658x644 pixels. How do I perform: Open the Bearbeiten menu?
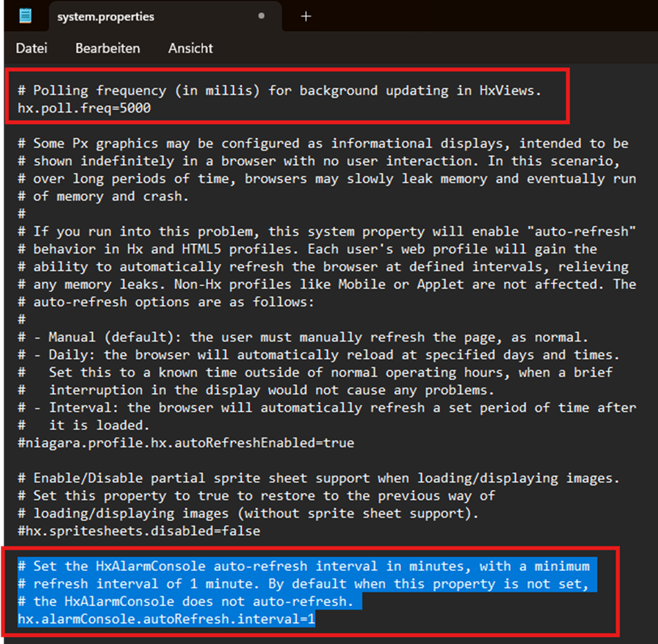[108, 48]
